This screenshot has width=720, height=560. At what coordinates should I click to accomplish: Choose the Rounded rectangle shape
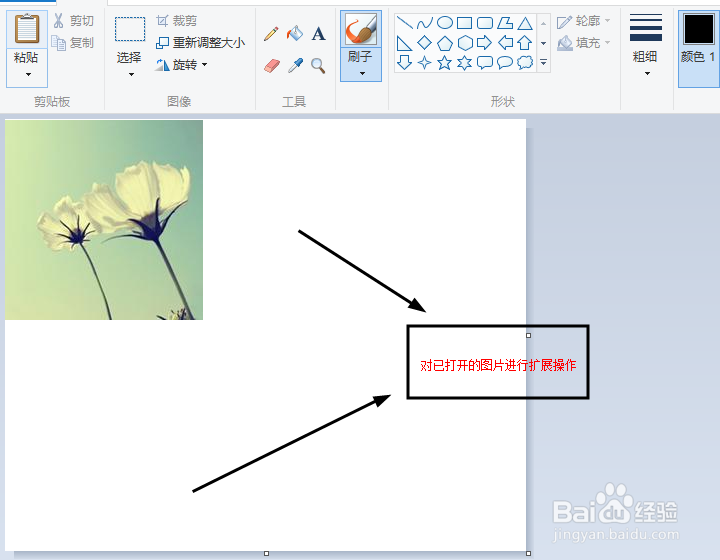click(484, 22)
